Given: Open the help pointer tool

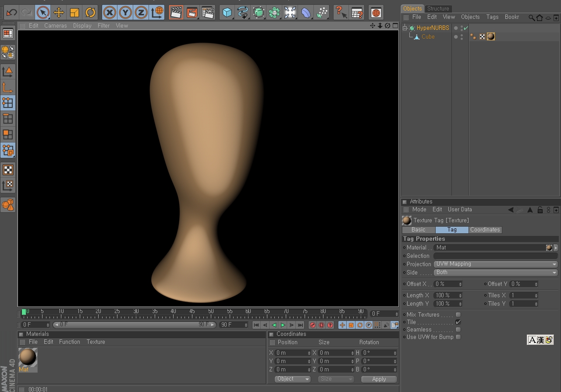Looking at the screenshot, I should (x=341, y=12).
